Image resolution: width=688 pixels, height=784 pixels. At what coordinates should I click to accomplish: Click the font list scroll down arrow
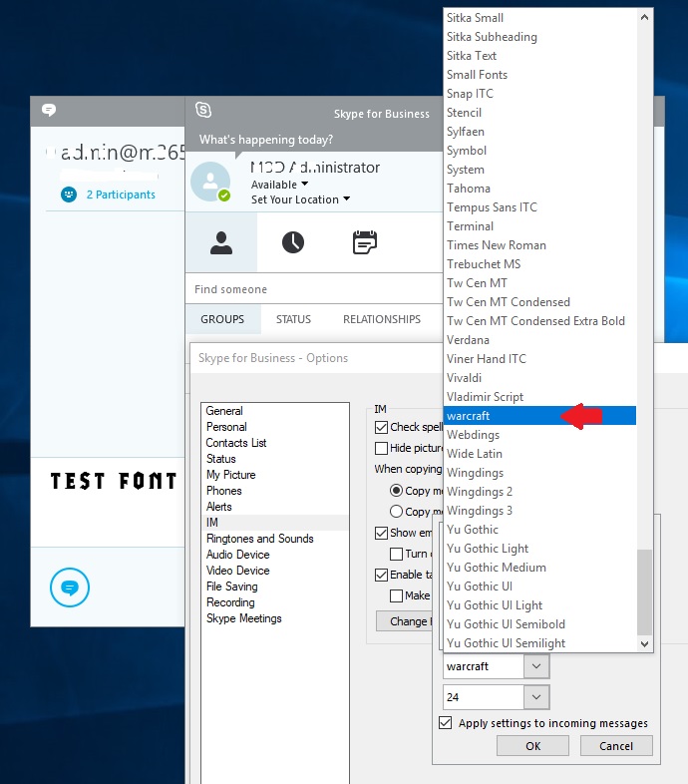tap(644, 644)
